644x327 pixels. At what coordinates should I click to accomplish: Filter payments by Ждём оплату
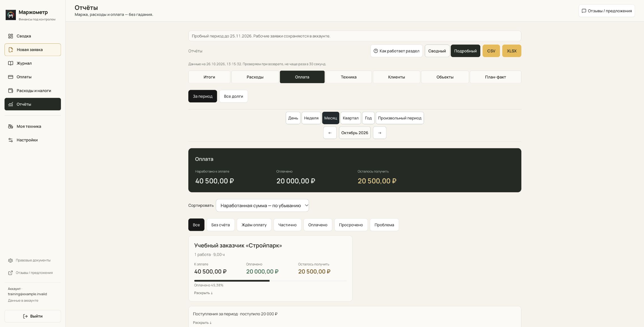254,225
